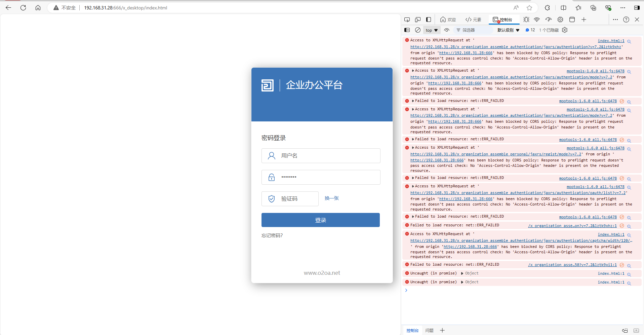The height and width of the screenshot is (335, 644).
Task: Toggle the console sidebar
Action: (407, 30)
